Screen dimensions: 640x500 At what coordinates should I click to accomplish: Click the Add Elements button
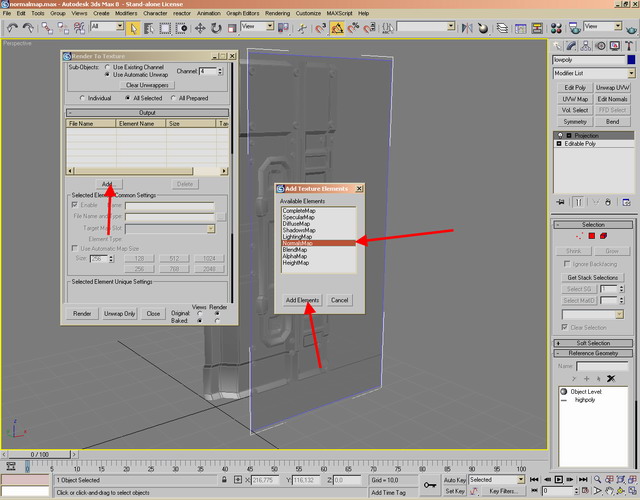tap(301, 300)
